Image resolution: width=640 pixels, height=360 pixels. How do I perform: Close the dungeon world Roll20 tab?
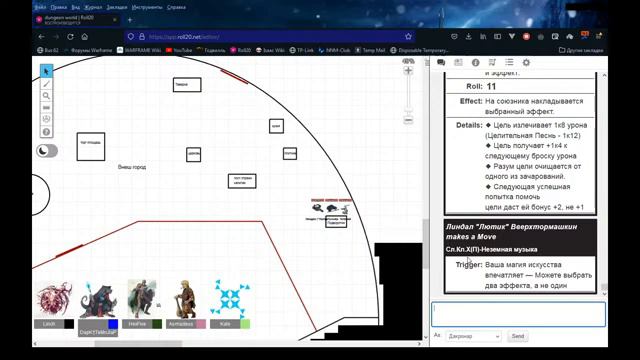tap(115, 20)
